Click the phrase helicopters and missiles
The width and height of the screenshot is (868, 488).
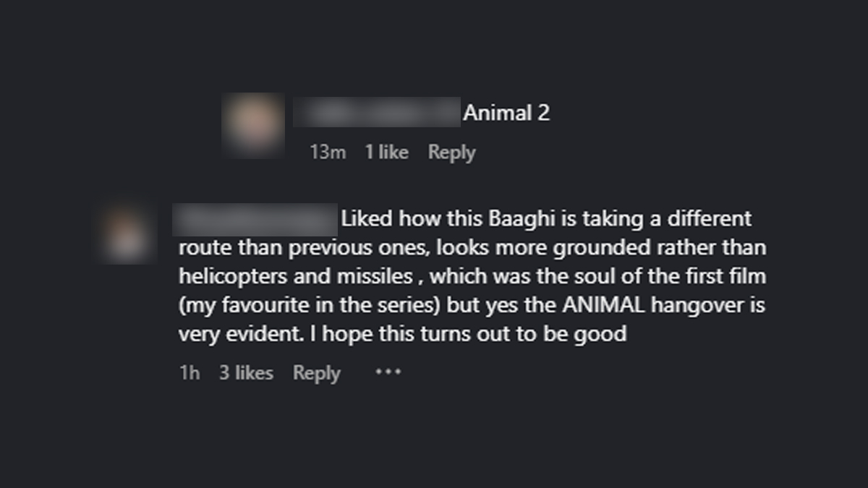pyautogui.click(x=296, y=276)
